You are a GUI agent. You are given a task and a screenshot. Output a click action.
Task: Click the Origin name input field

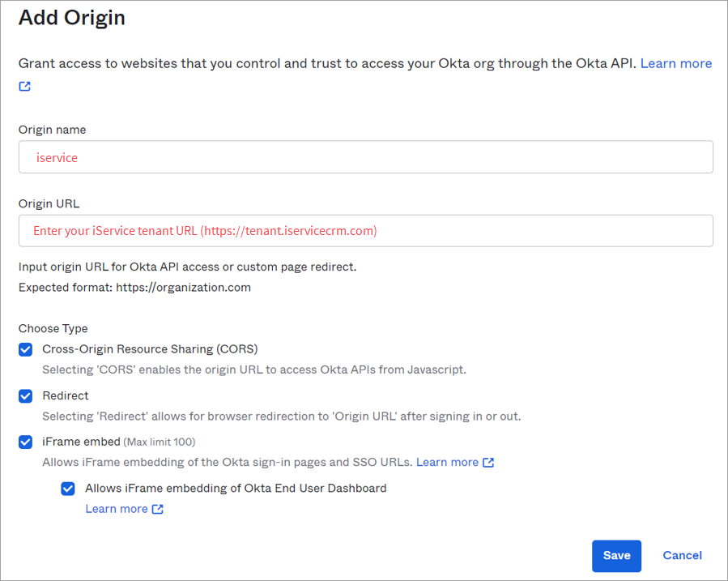click(x=365, y=157)
